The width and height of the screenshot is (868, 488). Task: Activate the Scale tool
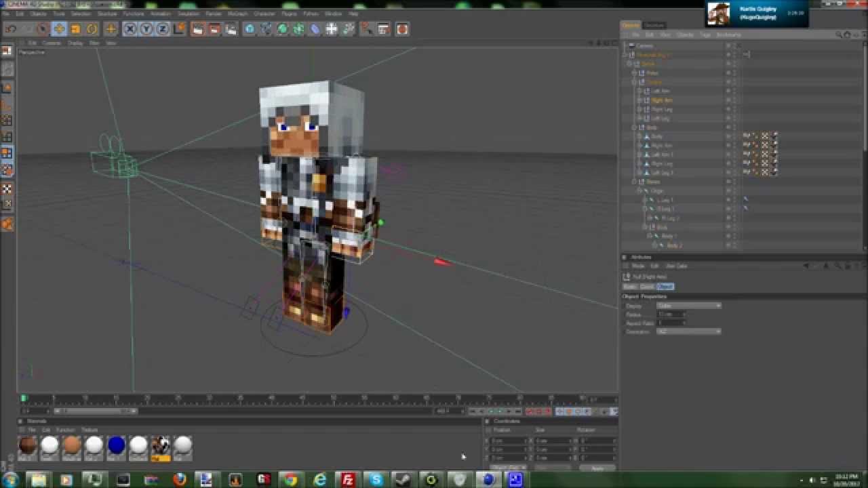tap(75, 29)
